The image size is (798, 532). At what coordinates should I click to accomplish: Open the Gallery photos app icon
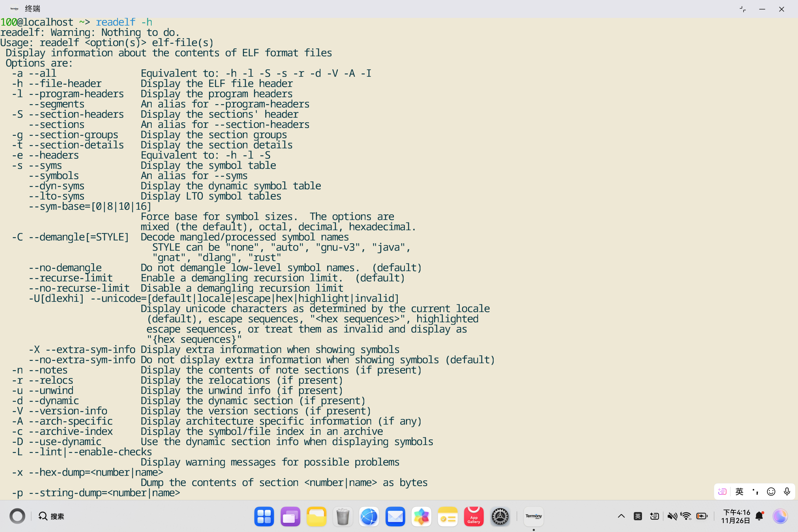point(421,516)
